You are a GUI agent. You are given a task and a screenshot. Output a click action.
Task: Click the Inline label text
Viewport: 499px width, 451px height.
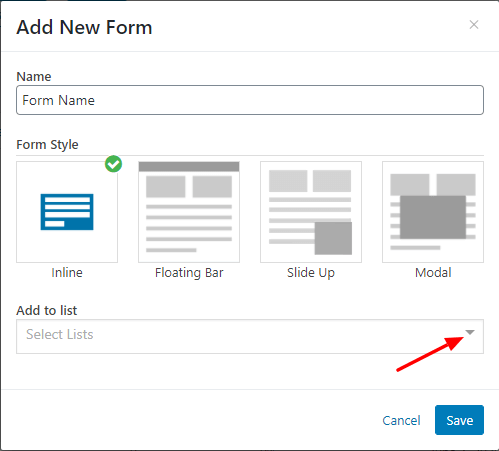click(x=67, y=273)
